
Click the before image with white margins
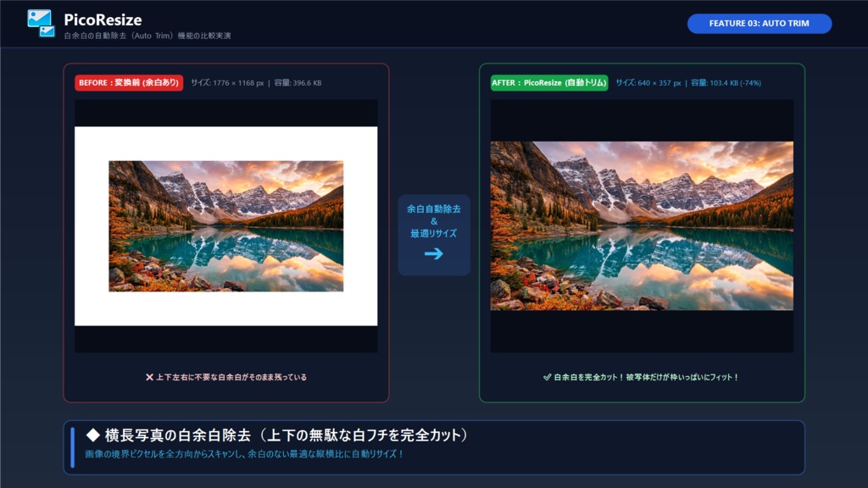pos(225,225)
